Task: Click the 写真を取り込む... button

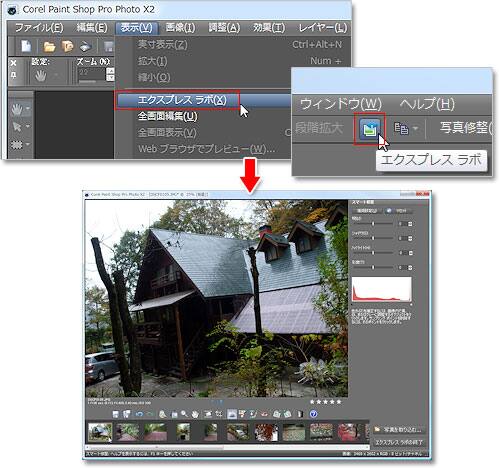Action: [x=398, y=429]
